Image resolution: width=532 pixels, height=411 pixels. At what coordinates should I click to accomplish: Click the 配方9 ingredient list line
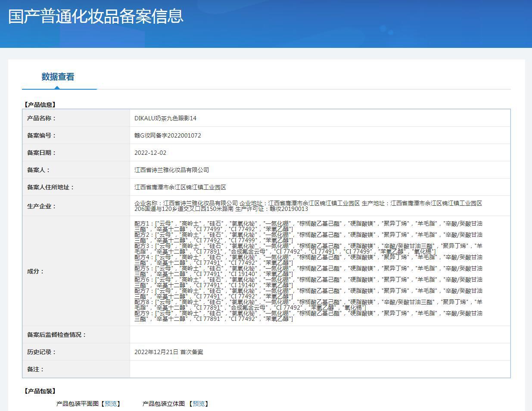tap(308, 316)
